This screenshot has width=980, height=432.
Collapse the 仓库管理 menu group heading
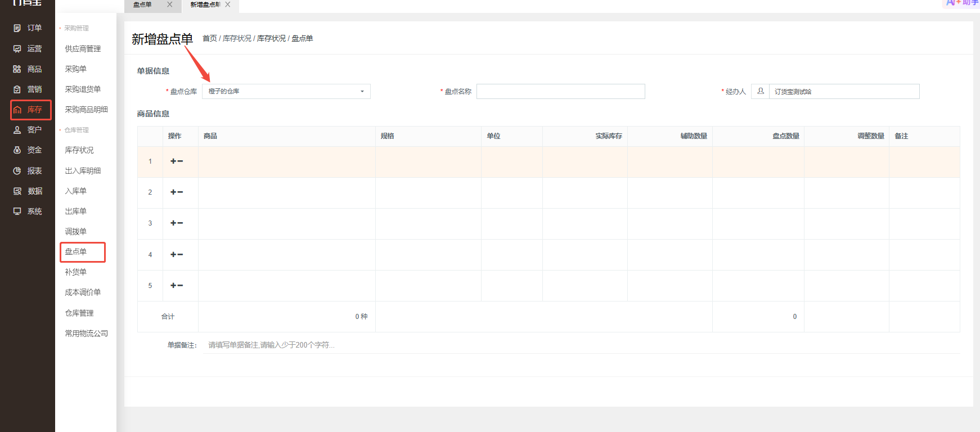pos(74,130)
